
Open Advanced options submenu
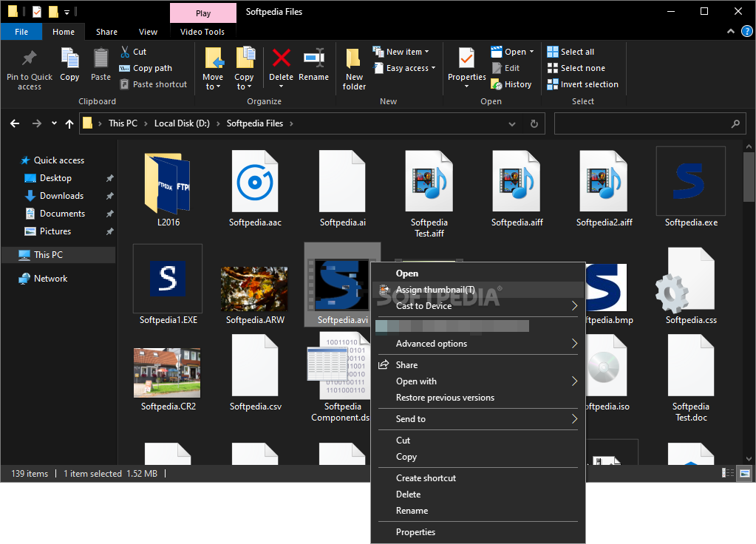(x=478, y=344)
